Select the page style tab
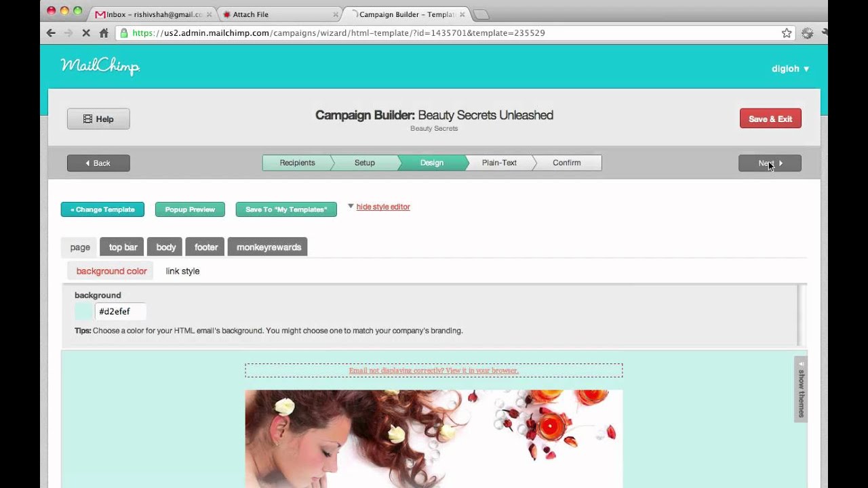The image size is (868, 488). [x=80, y=247]
